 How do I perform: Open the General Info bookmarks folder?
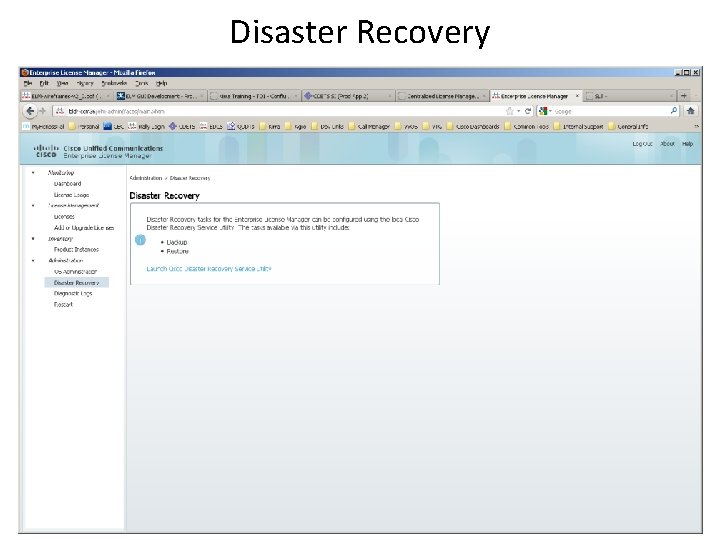tap(628, 126)
